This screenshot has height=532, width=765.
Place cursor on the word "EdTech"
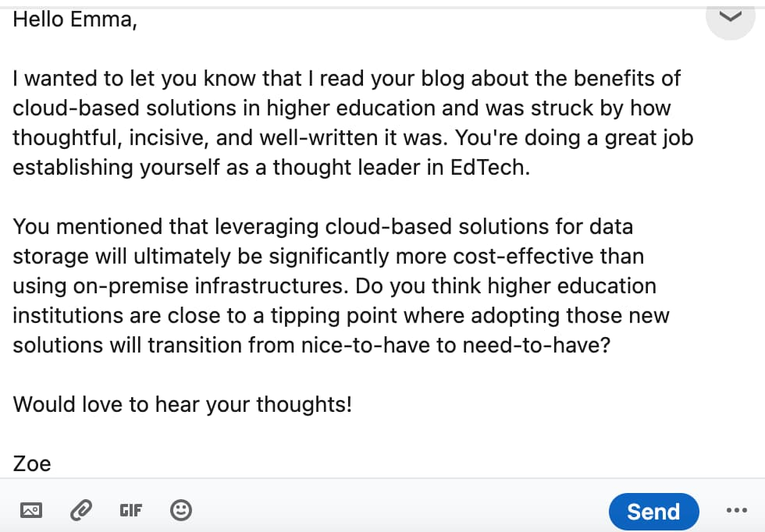coord(490,168)
